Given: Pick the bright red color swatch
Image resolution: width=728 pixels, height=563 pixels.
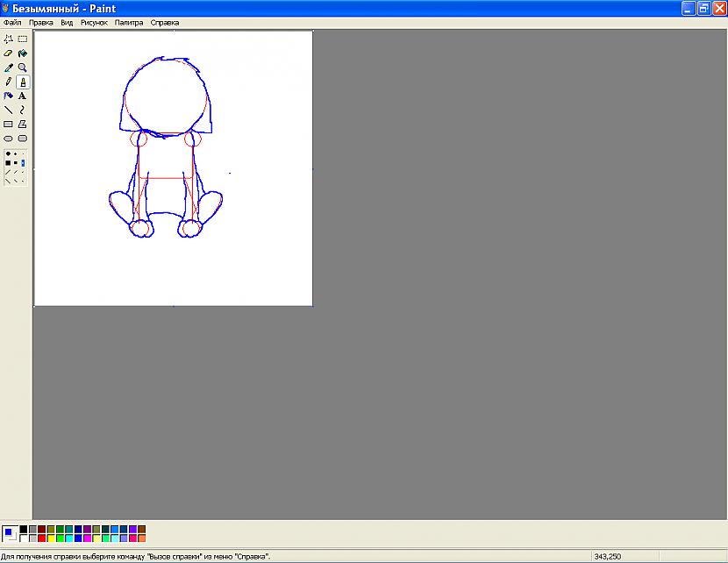Looking at the screenshot, I should tap(42, 538).
